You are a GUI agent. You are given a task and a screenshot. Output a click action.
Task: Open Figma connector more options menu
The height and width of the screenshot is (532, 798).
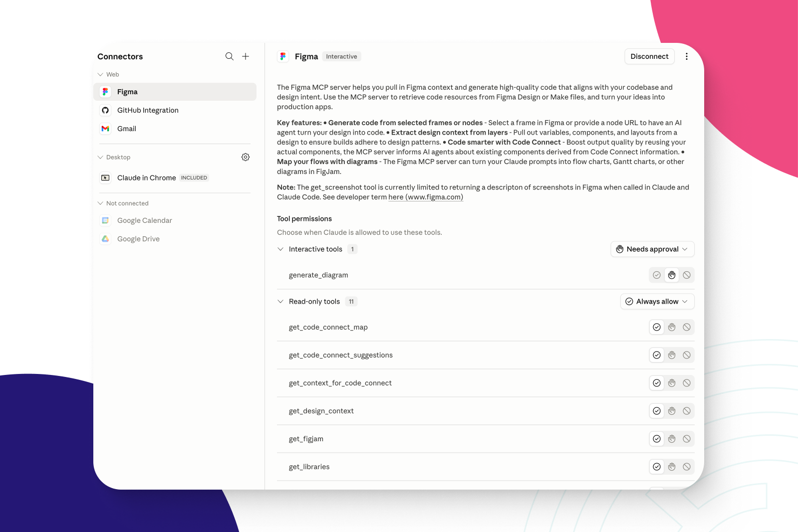[687, 56]
